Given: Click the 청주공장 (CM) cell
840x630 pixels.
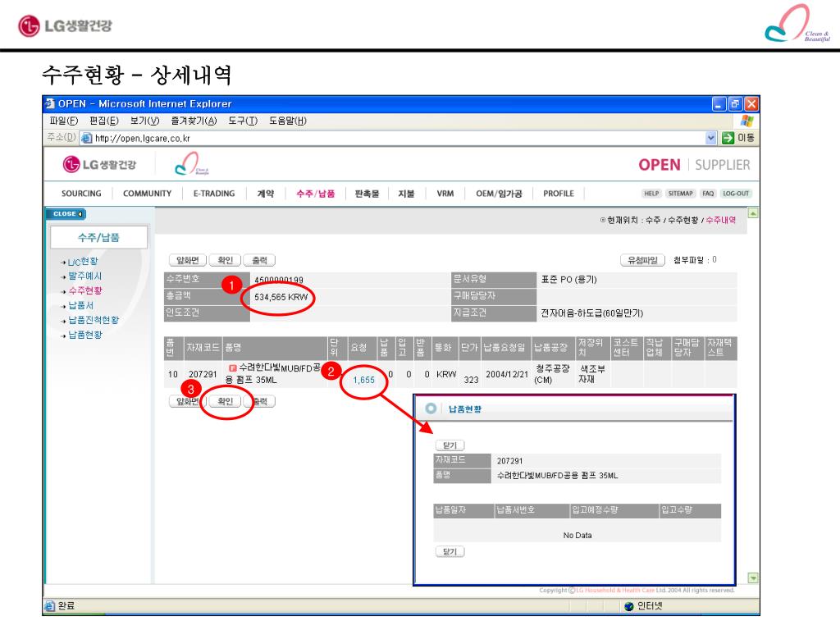Looking at the screenshot, I should pos(552,374).
